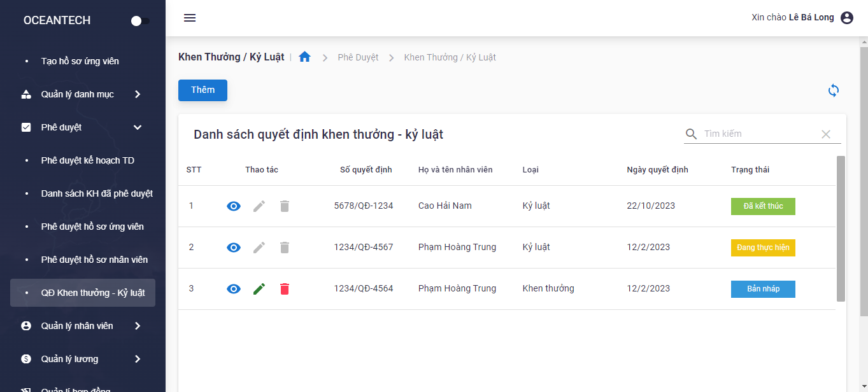The width and height of the screenshot is (868, 392).
Task: Delete trash icon in row 1
Action: (x=285, y=206)
